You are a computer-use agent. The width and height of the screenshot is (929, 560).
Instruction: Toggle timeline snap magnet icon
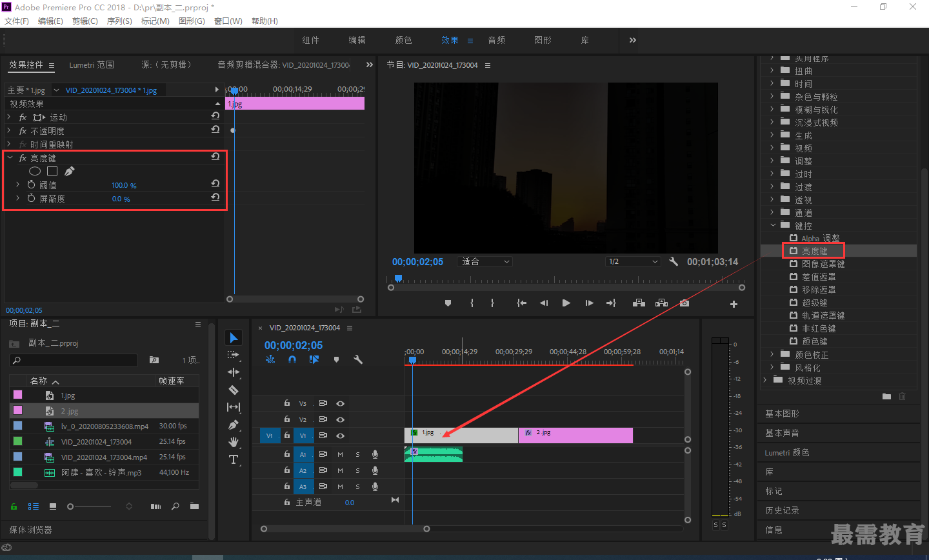coord(292,360)
